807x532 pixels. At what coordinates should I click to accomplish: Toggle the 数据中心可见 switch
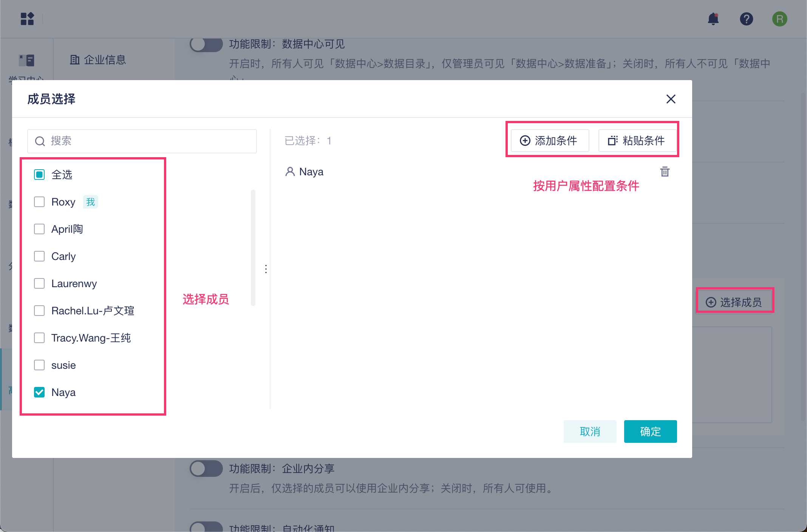[206, 45]
